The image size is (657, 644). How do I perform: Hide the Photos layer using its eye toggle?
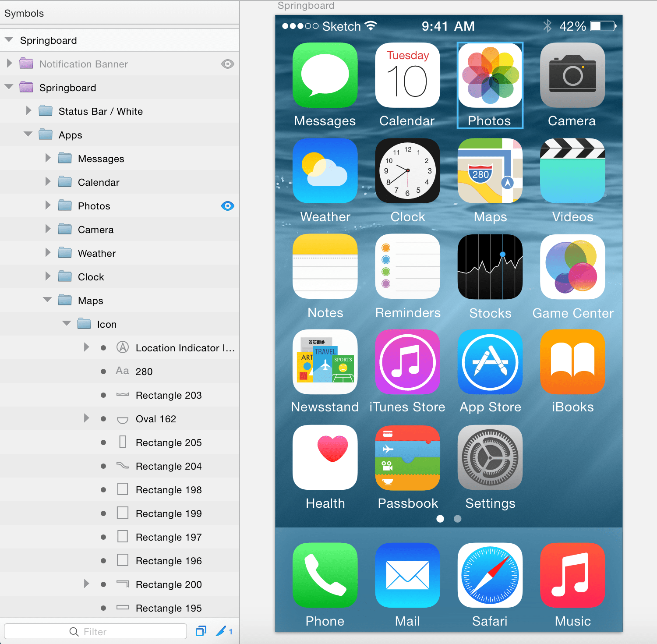tap(227, 205)
